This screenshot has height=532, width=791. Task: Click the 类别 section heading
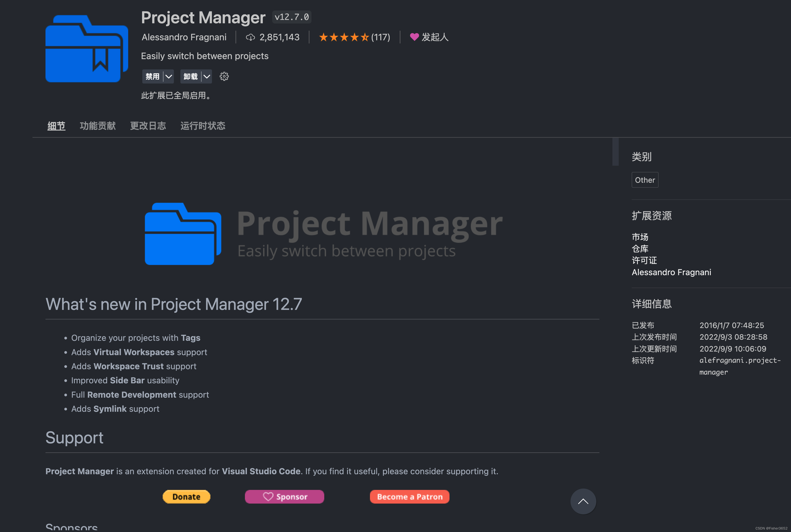642,157
